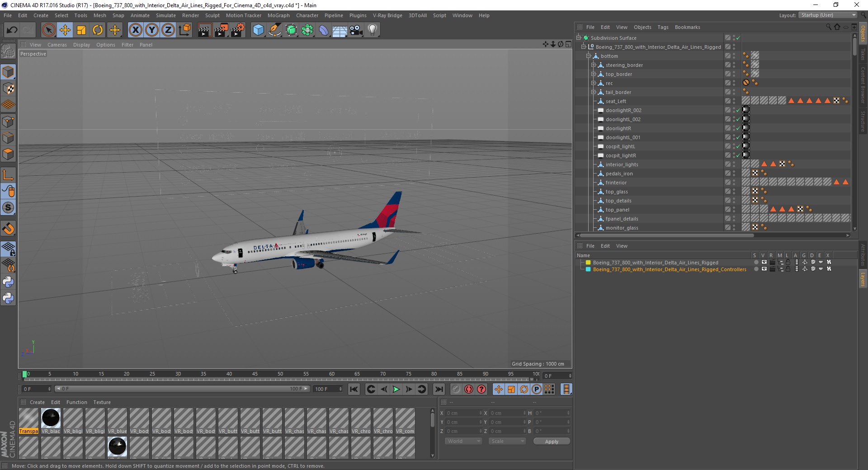The width and height of the screenshot is (868, 470).
Task: Toggle Autokeying
Action: [469, 389]
